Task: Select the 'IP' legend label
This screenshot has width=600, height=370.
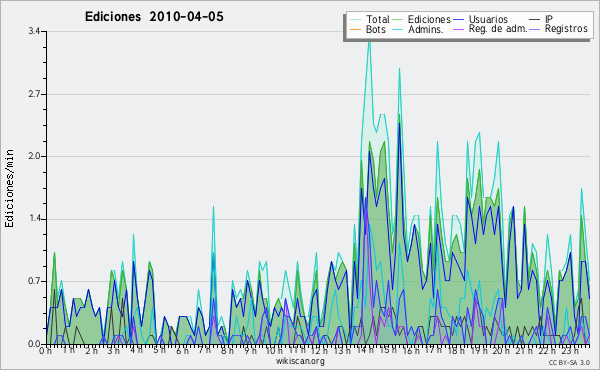Action: (549, 19)
